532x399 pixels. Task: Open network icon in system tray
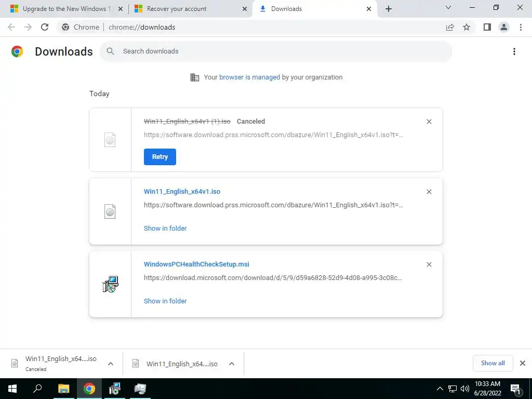(453, 389)
